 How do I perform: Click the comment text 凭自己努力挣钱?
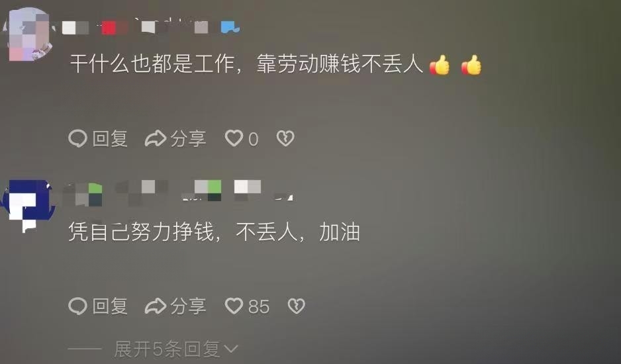click(x=141, y=232)
